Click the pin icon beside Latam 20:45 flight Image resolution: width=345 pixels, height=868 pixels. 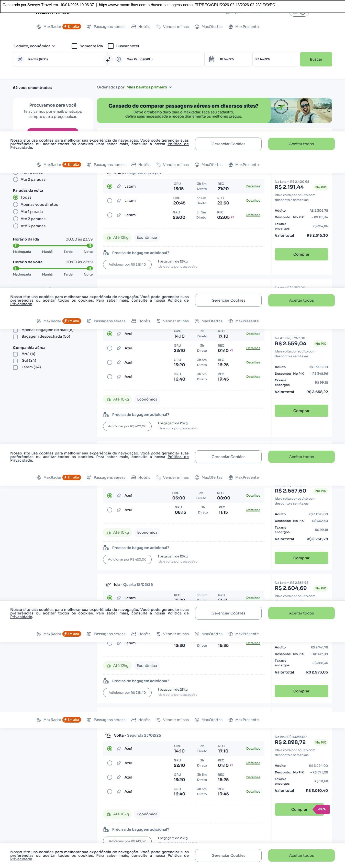coord(119,201)
